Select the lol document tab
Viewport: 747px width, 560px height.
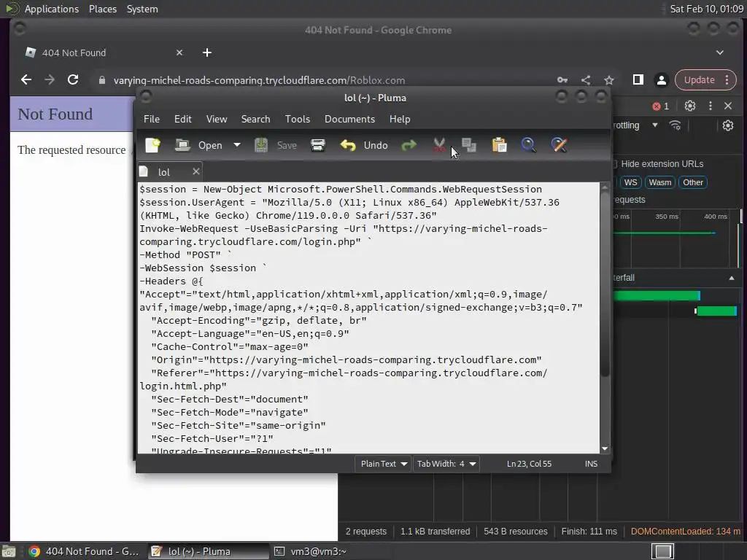pyautogui.click(x=164, y=172)
